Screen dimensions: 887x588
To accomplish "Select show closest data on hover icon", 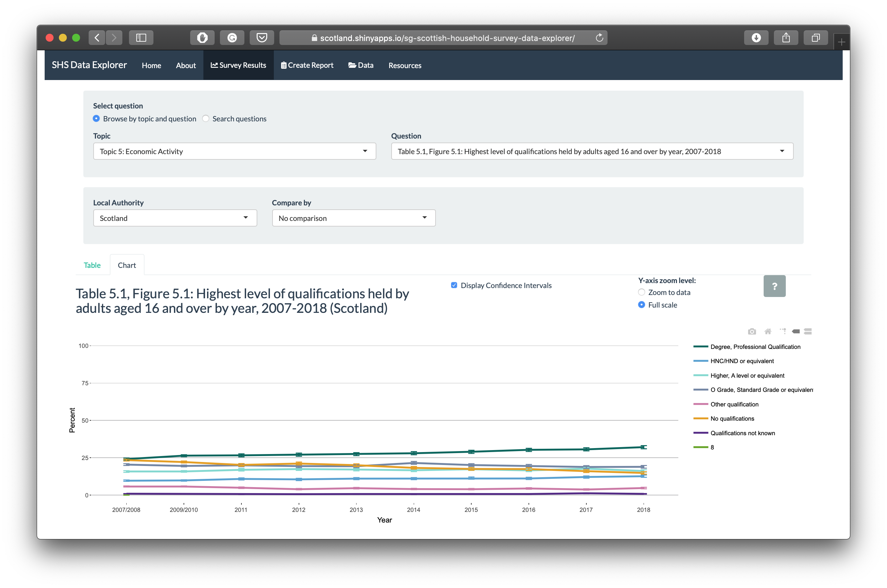I will coord(795,331).
